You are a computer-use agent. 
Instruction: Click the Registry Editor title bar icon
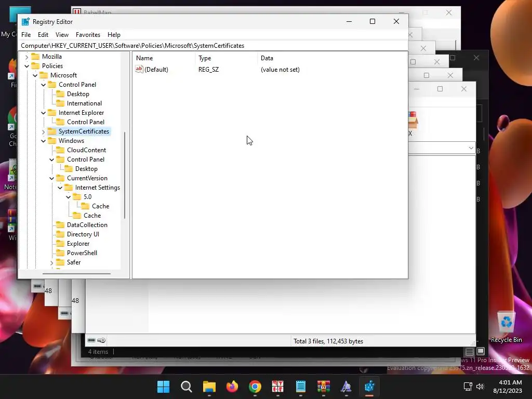25,22
